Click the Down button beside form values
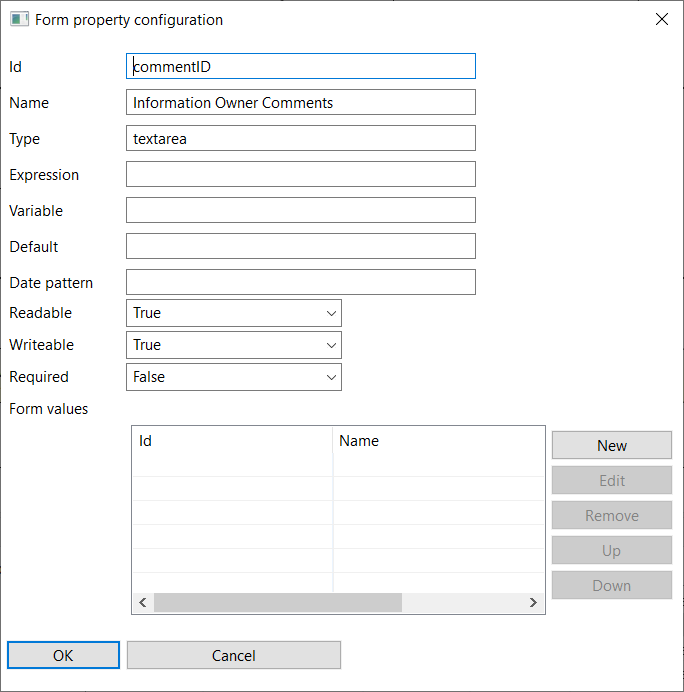Viewport: 684px width, 692px height. [x=612, y=585]
